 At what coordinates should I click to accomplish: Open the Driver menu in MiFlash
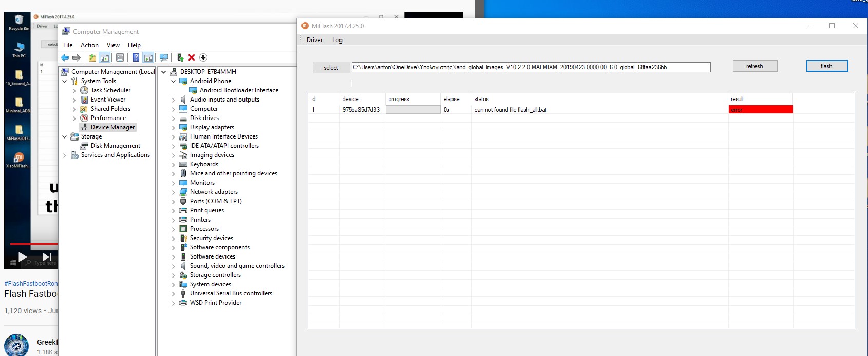click(314, 40)
